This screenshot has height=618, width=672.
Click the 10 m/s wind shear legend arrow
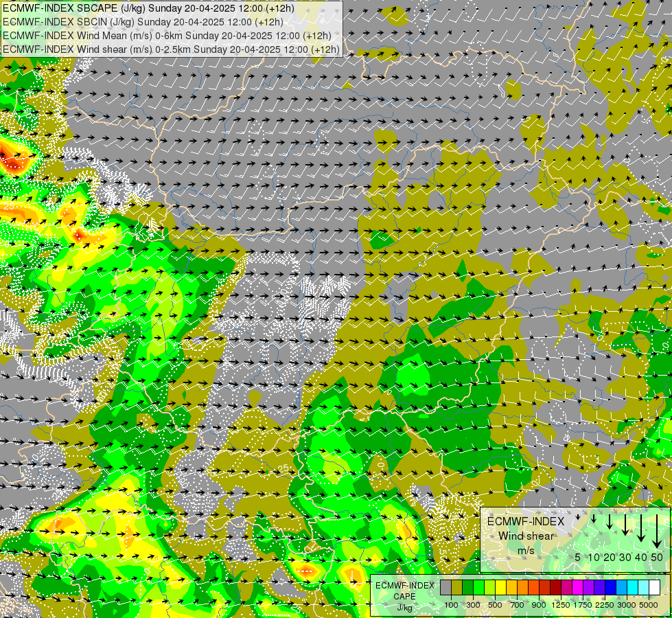tap(594, 518)
